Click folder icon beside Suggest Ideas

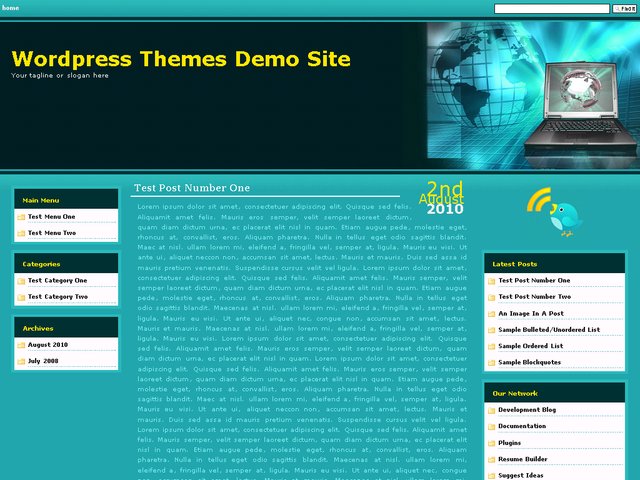[491, 476]
